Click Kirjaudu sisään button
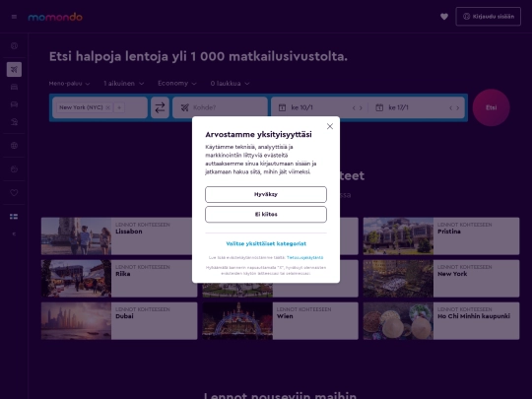Viewport: 532px width, 399px height. click(x=489, y=17)
